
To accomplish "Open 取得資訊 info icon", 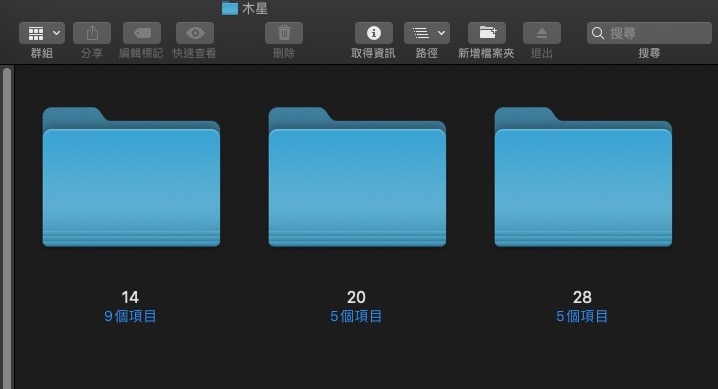I will click(374, 33).
